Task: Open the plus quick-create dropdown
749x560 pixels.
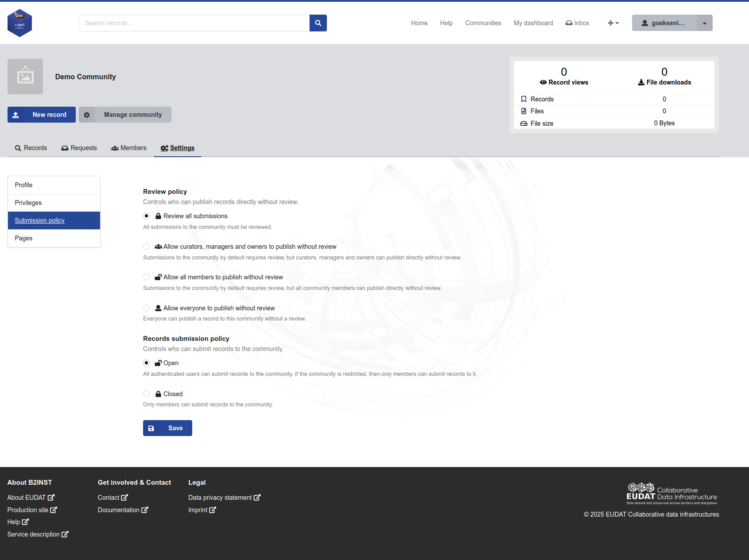Action: 613,23
